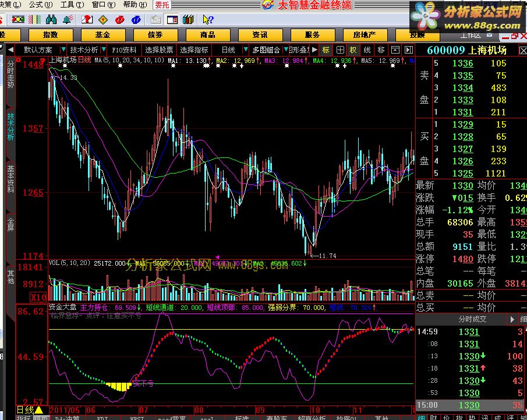Click the 11.74 low price marker on chart
This screenshot has width=527, height=420.
click(x=327, y=256)
